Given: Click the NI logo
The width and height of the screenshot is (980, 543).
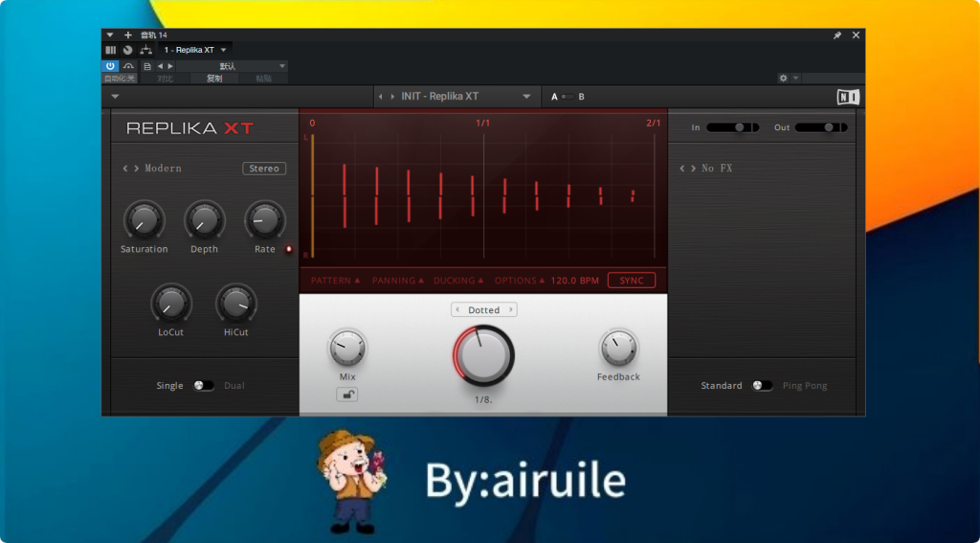Looking at the screenshot, I should (848, 97).
